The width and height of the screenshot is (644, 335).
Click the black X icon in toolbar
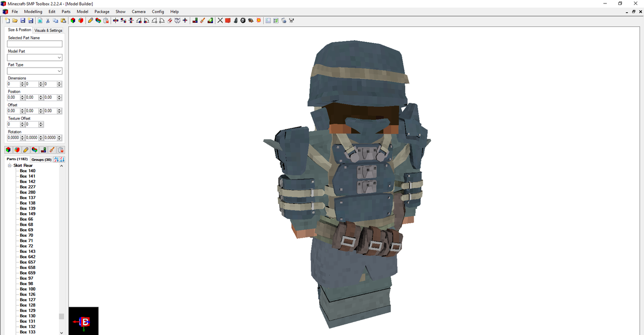tap(220, 21)
